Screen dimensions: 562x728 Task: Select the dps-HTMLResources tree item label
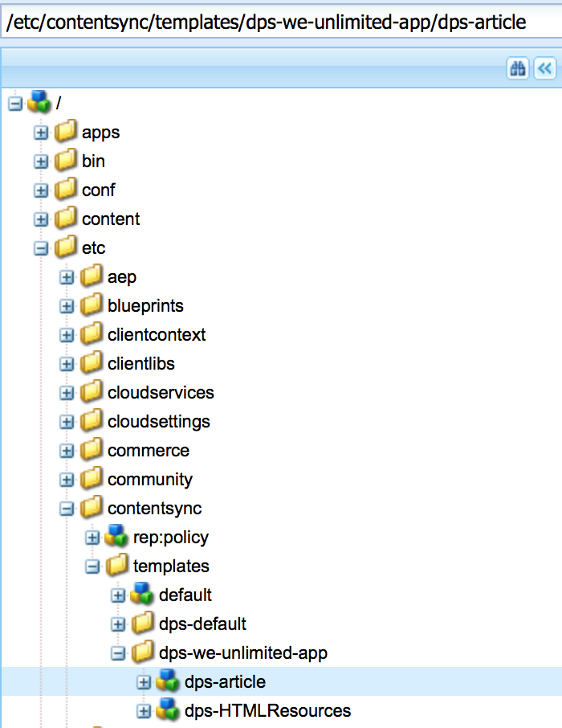click(268, 711)
